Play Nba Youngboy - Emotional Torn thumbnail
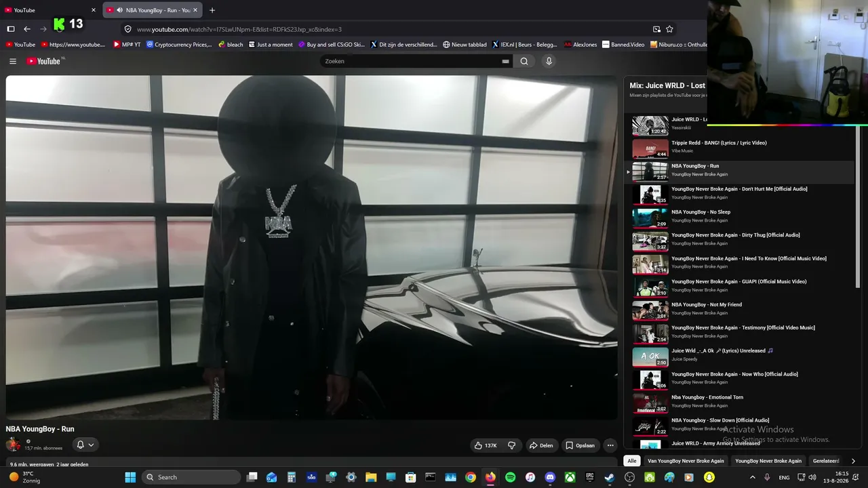The width and height of the screenshot is (868, 488). (x=650, y=402)
